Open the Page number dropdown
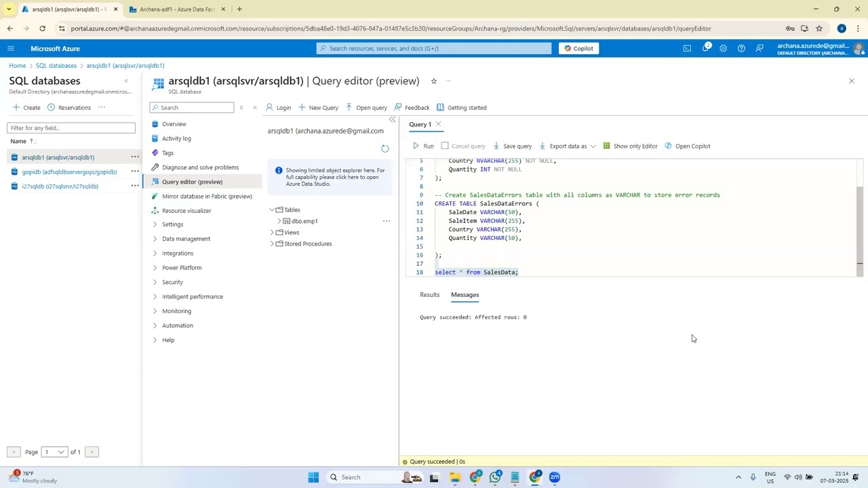Image resolution: width=868 pixels, height=488 pixels. click(54, 452)
